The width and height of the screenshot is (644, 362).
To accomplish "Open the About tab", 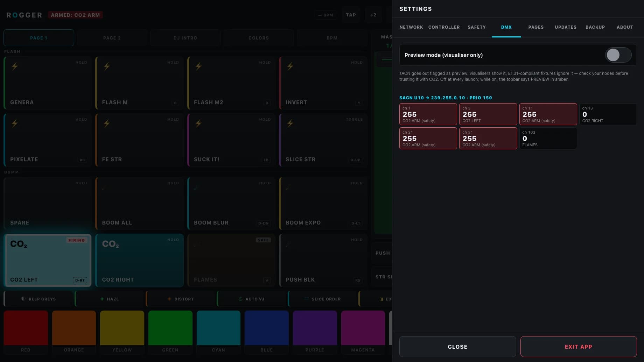I will pos(625,27).
